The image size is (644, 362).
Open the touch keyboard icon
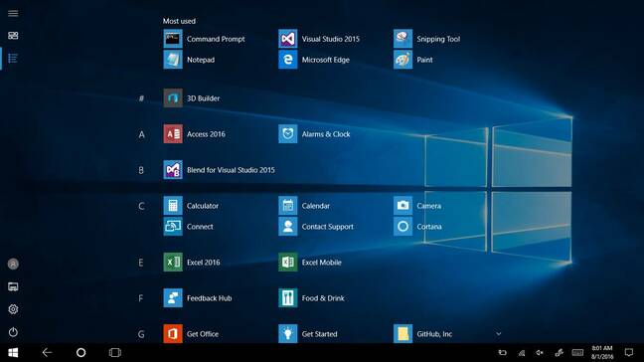click(x=577, y=352)
